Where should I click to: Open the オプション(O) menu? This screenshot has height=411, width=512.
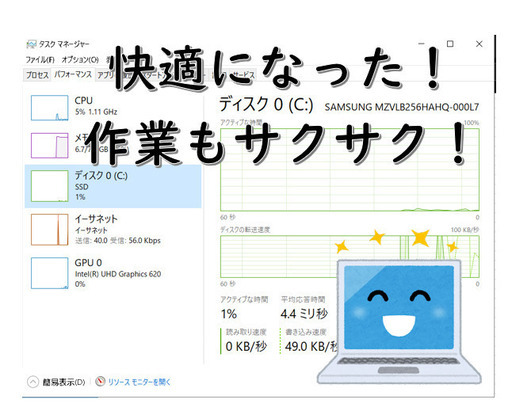[x=80, y=60]
